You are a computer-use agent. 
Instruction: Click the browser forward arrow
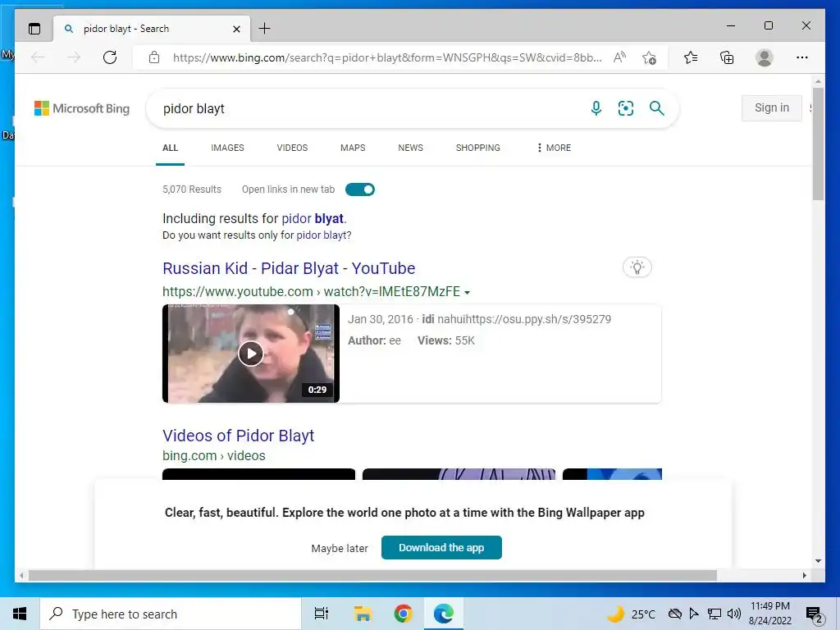point(74,57)
